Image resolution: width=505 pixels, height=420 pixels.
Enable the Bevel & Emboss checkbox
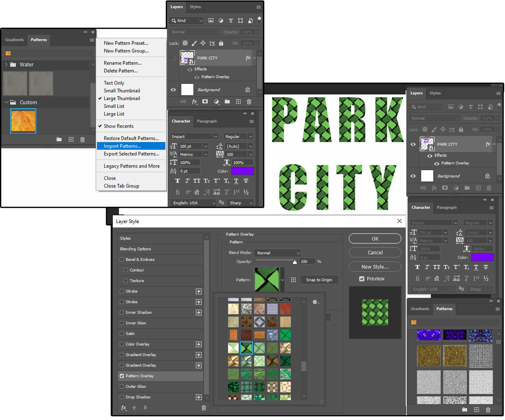coord(122,260)
